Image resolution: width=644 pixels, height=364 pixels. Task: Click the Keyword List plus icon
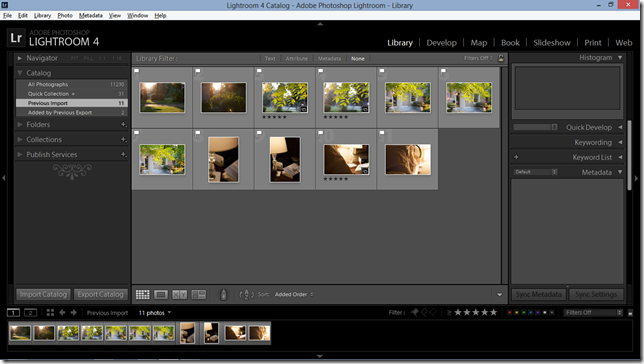(x=516, y=157)
